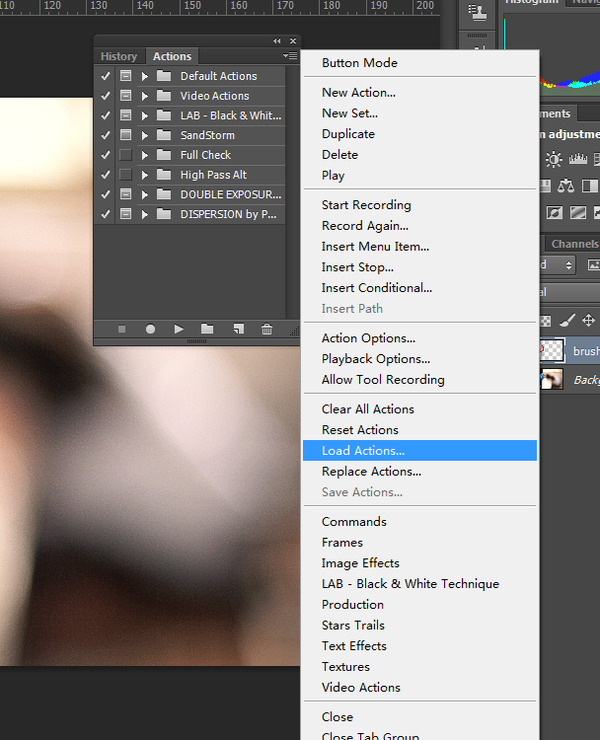Select the Actions tab

pyautogui.click(x=172, y=56)
